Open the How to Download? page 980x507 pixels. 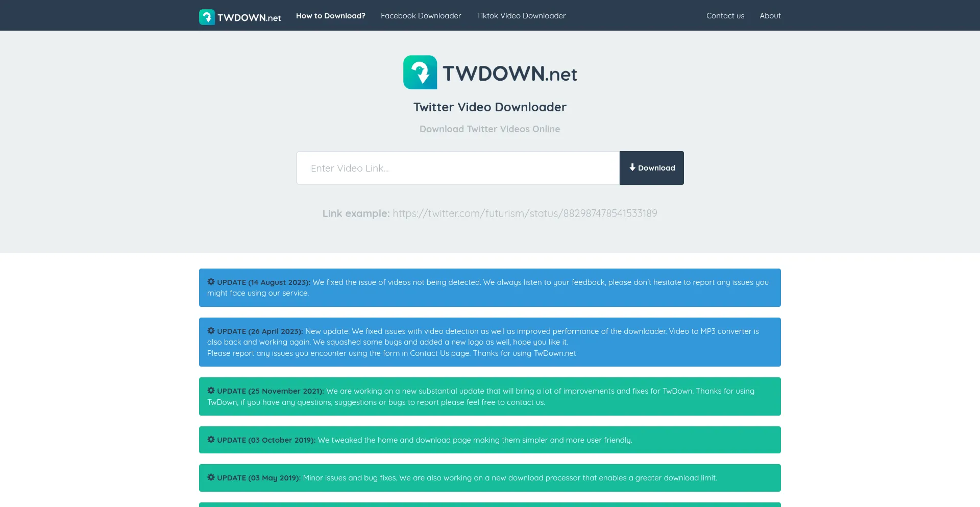331,16
